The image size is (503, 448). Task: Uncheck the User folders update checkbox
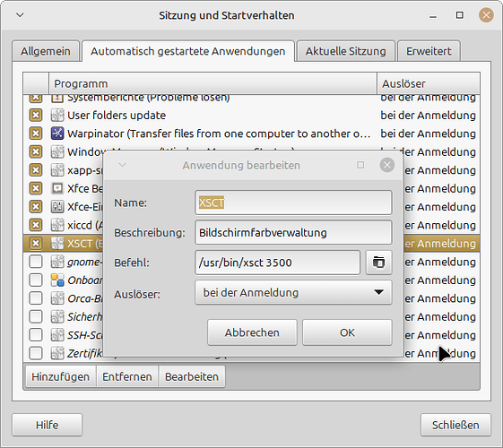[36, 115]
